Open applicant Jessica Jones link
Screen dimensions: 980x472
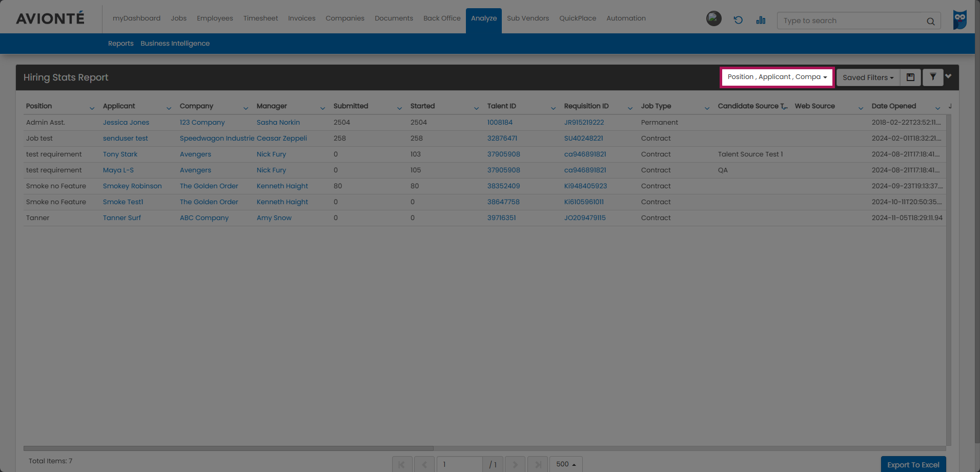pyautogui.click(x=126, y=123)
